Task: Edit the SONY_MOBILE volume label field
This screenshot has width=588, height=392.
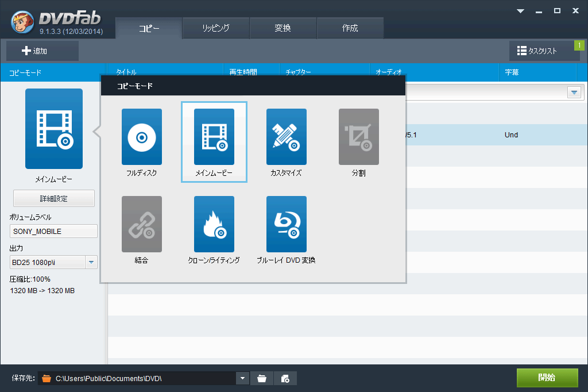Action: (x=53, y=231)
